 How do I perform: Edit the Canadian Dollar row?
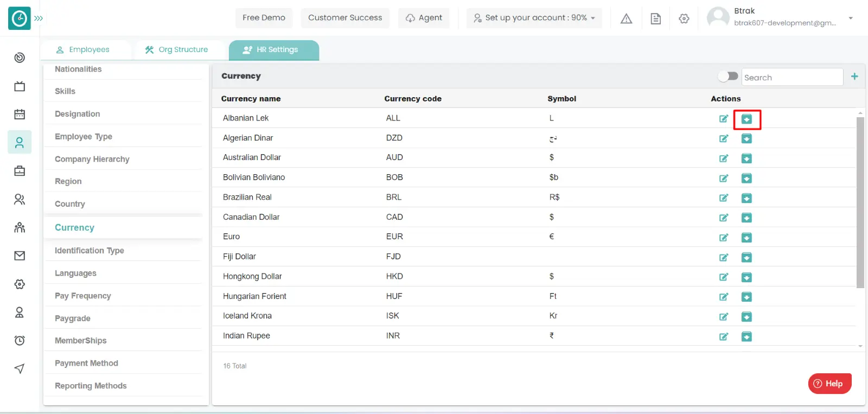tap(723, 218)
